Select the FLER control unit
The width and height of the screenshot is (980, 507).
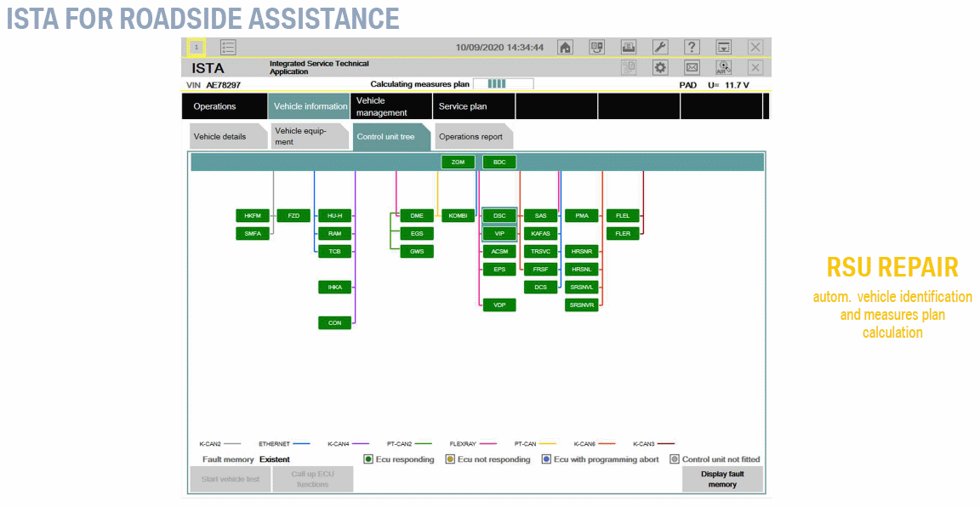coord(623,234)
